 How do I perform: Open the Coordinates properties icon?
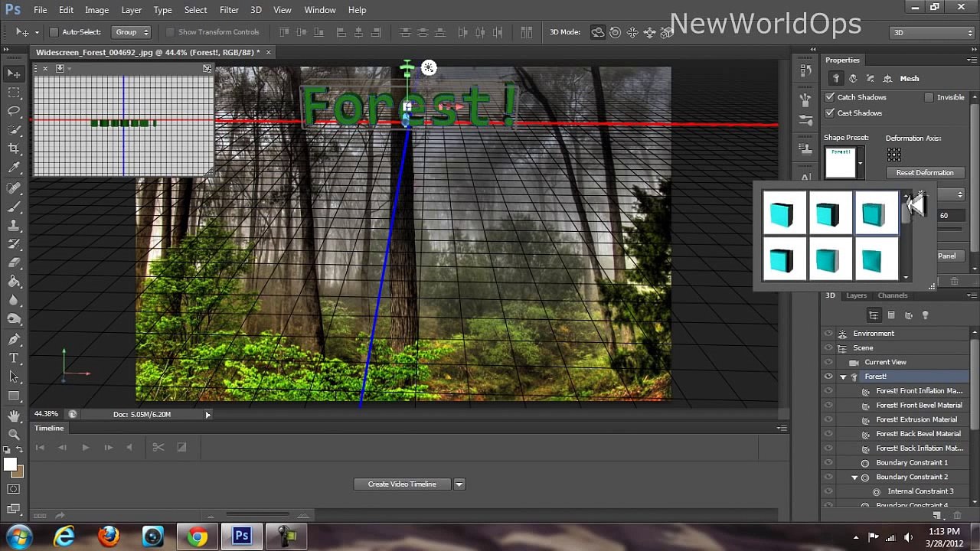pyautogui.click(x=887, y=78)
